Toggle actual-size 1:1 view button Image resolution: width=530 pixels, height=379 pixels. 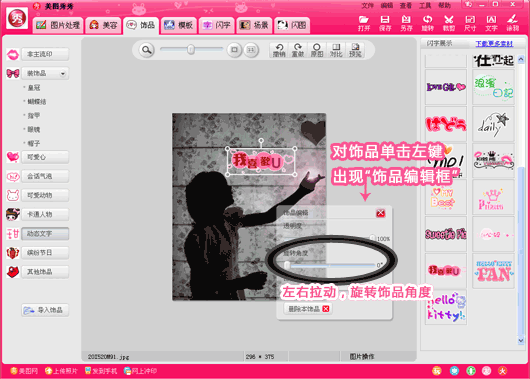click(x=251, y=50)
